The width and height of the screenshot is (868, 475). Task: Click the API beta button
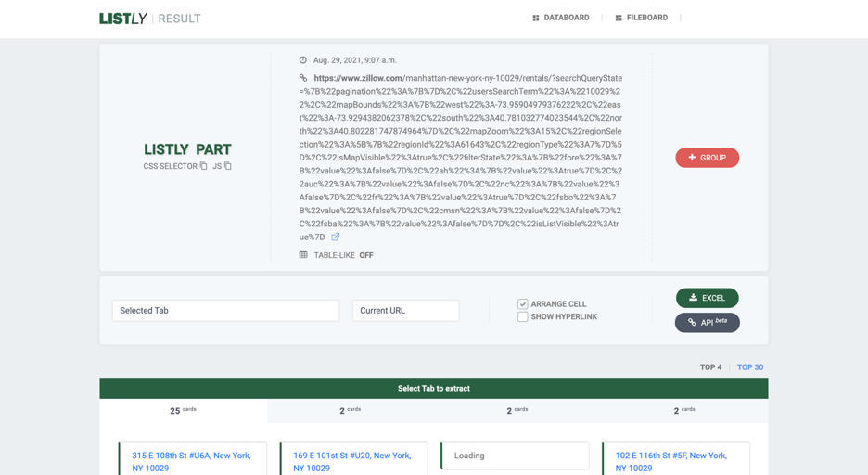point(707,323)
